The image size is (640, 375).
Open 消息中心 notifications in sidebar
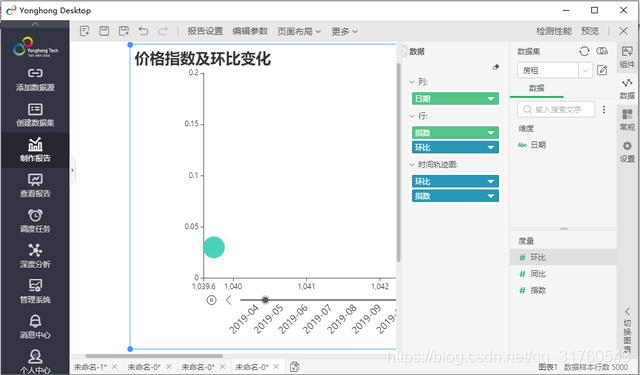(35, 327)
